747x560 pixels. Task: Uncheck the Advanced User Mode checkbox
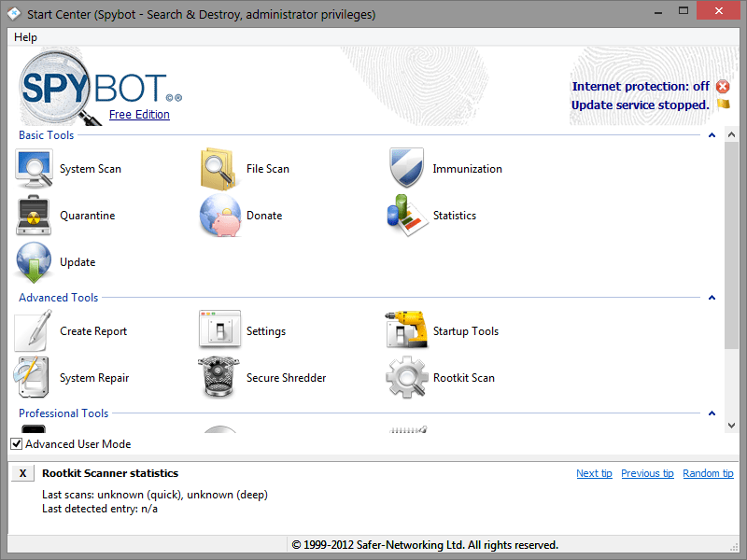17,444
